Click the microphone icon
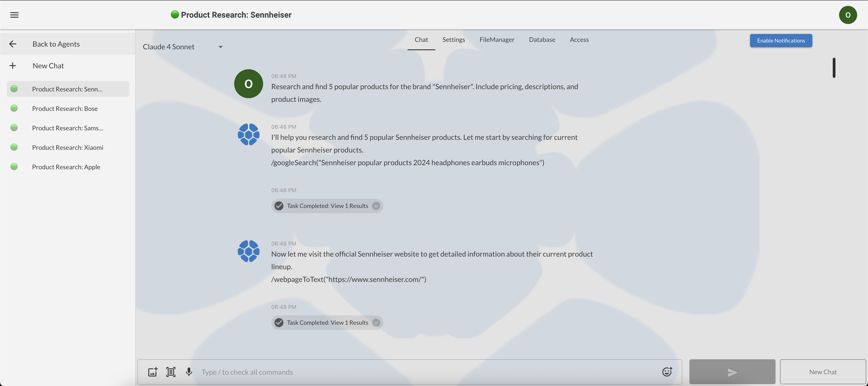This screenshot has width=868, height=386. coord(189,372)
